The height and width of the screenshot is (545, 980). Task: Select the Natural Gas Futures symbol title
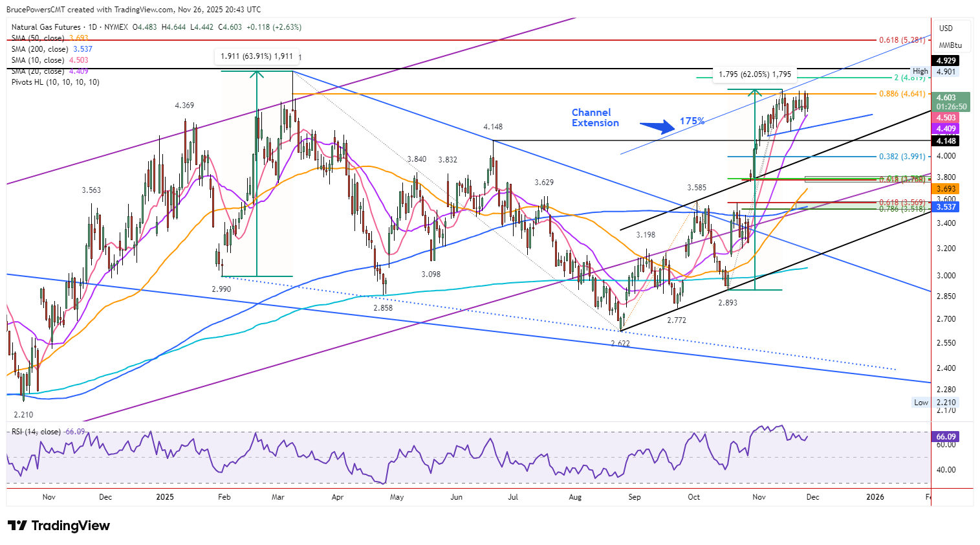click(46, 27)
